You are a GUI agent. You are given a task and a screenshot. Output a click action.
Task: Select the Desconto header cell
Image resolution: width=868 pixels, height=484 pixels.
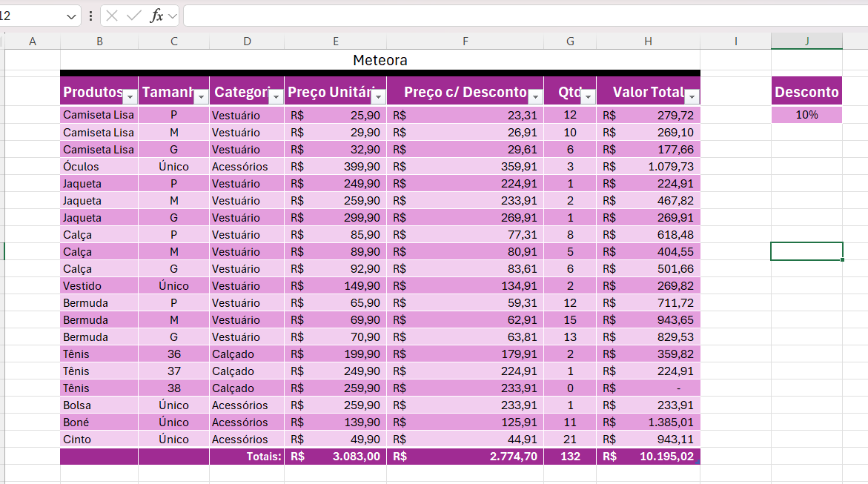tap(806, 92)
